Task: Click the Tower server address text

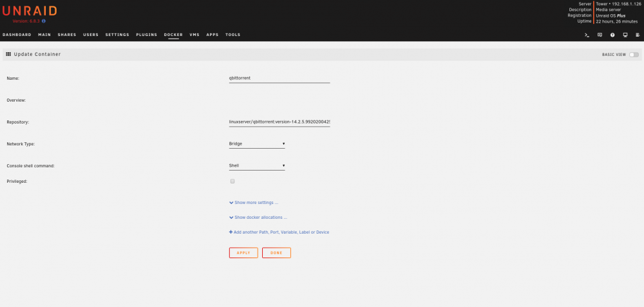Action: 618,4
